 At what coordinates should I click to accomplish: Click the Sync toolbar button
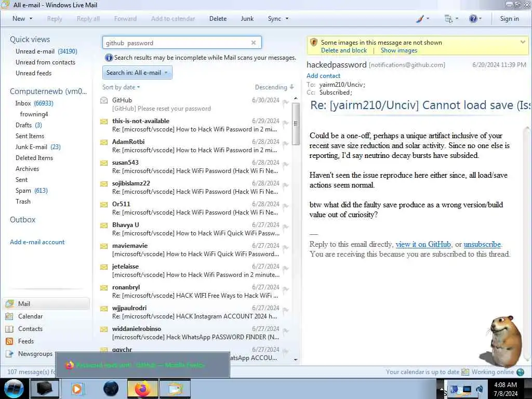tap(274, 19)
